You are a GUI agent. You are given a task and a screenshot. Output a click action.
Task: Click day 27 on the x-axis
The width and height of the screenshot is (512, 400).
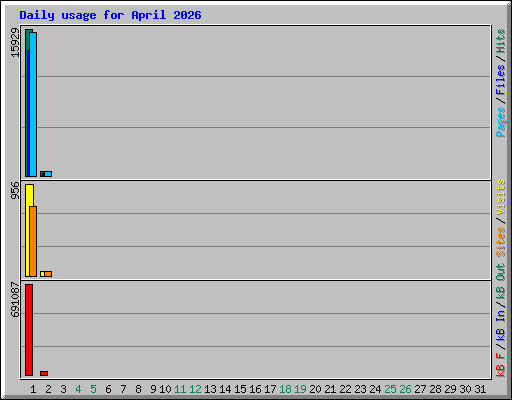[420, 389]
